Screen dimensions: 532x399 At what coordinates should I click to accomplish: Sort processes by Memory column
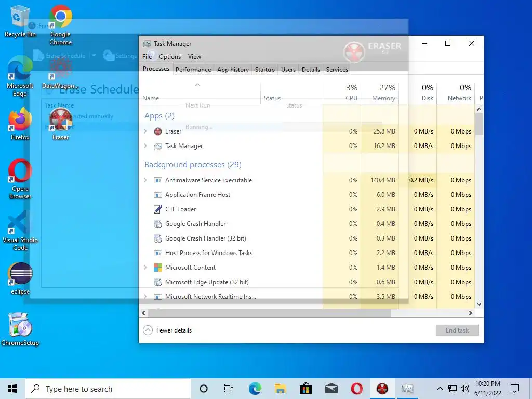click(380, 92)
